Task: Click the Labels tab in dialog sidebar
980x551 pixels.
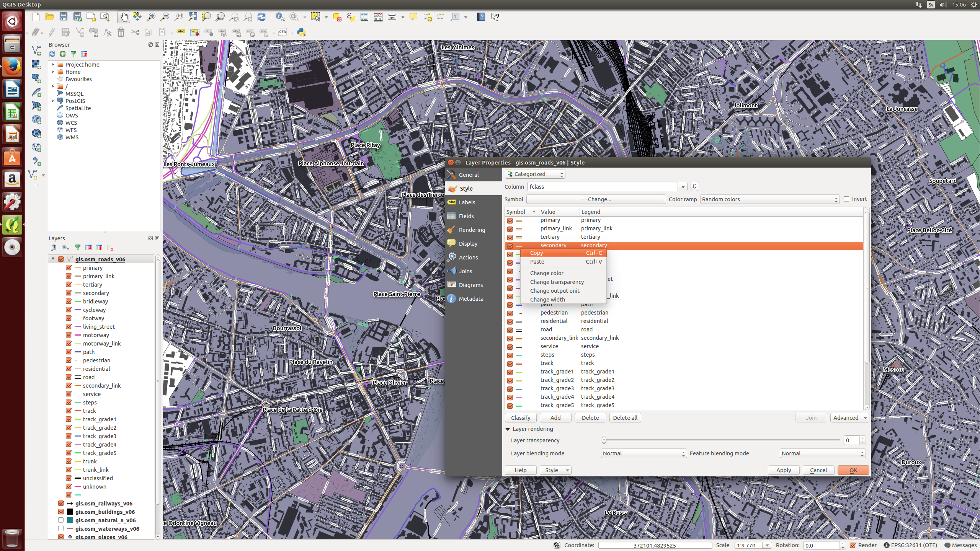Action: click(x=474, y=202)
